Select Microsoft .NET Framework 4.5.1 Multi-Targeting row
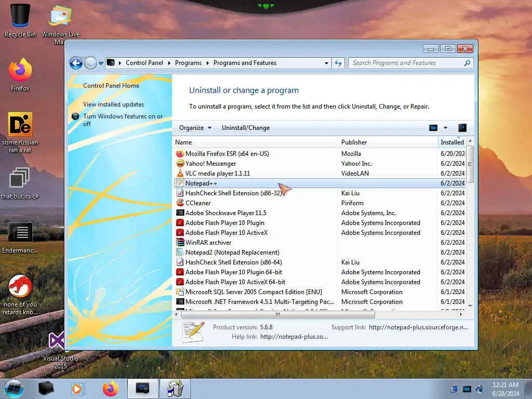This screenshot has height=399, width=532. (x=320, y=302)
